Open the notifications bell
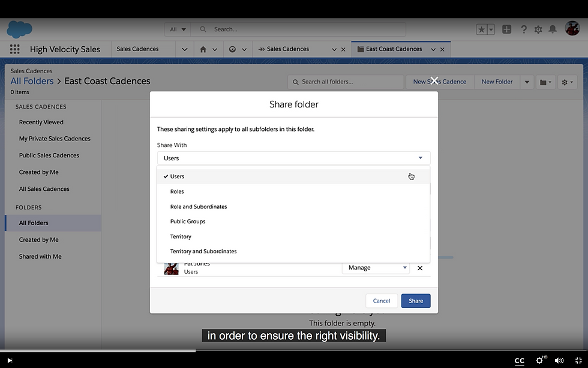 [553, 29]
